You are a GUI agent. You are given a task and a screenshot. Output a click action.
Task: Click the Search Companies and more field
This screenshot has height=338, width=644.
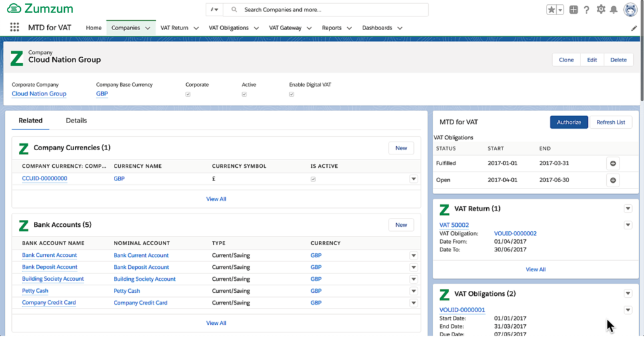coord(326,9)
